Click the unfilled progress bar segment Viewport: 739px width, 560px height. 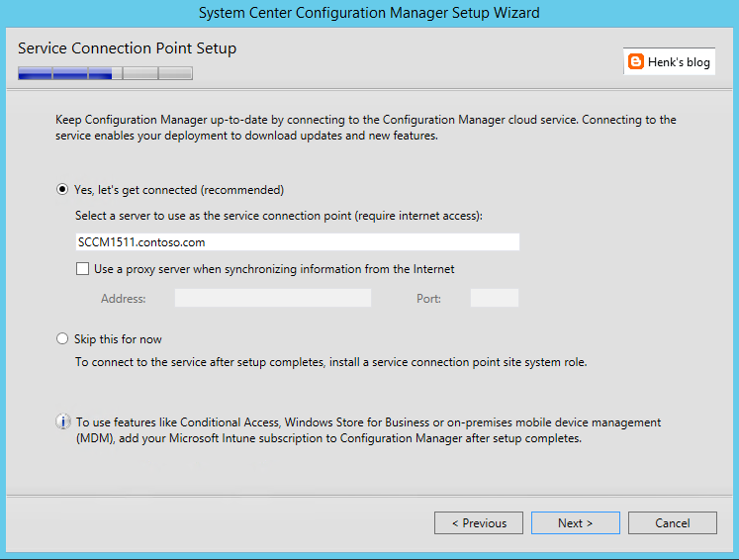point(152,73)
